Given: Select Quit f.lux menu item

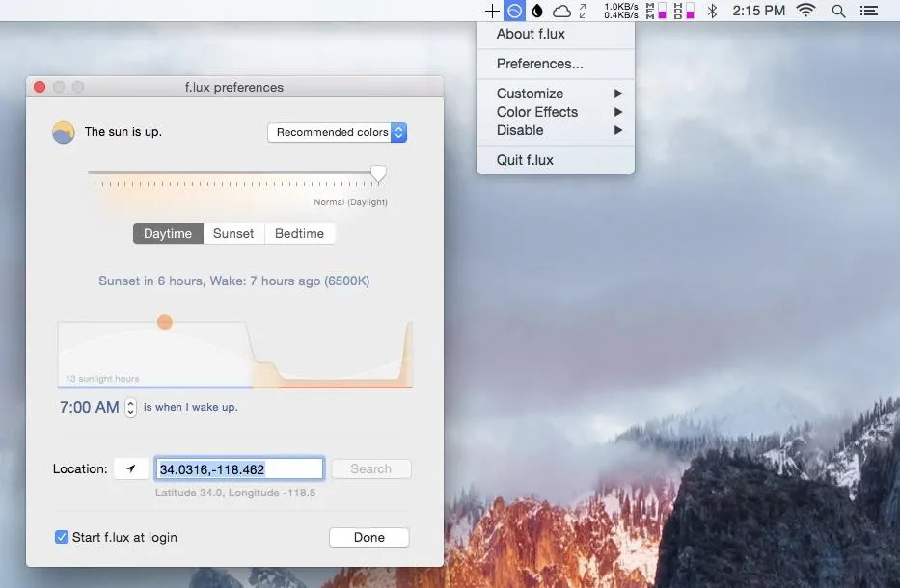Looking at the screenshot, I should click(x=556, y=160).
